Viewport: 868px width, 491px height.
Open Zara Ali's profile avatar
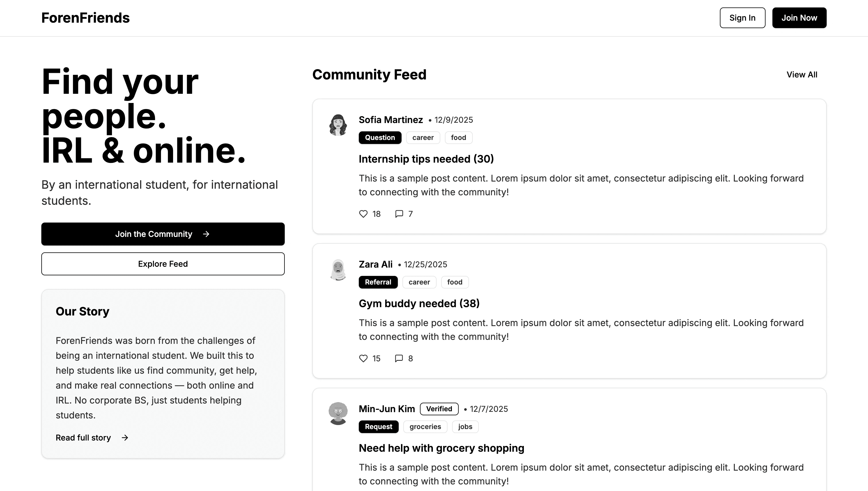point(338,270)
